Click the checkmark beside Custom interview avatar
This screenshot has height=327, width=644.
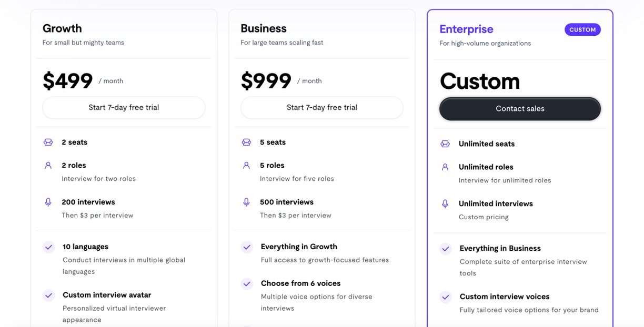48,295
